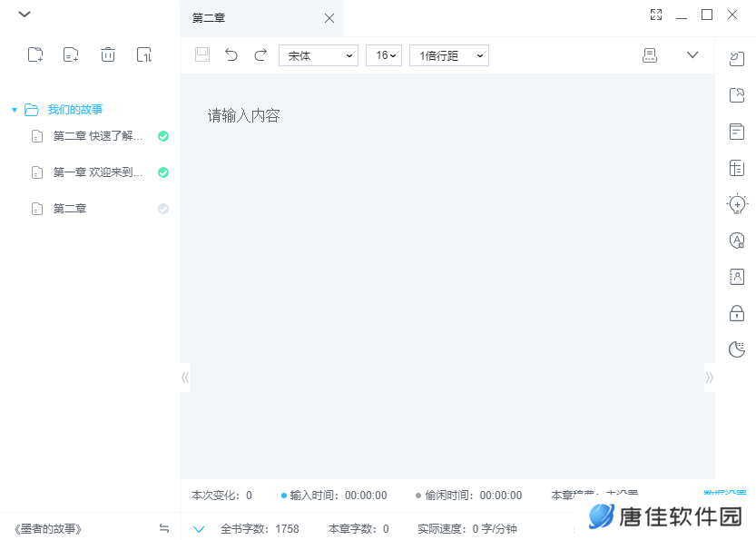Click the redo arrow
The height and width of the screenshot is (540, 756).
(x=260, y=54)
